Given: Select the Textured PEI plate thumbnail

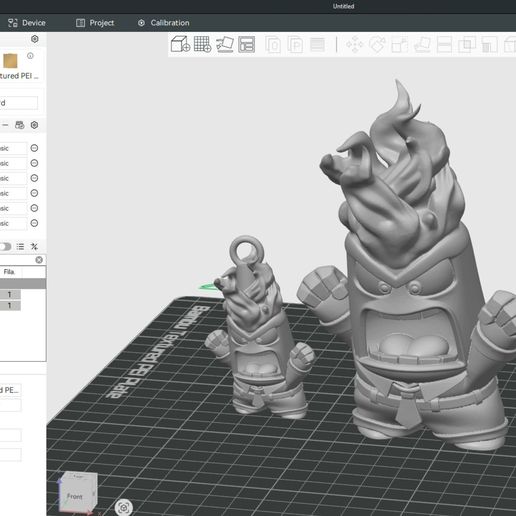Looking at the screenshot, I should click(x=10, y=61).
